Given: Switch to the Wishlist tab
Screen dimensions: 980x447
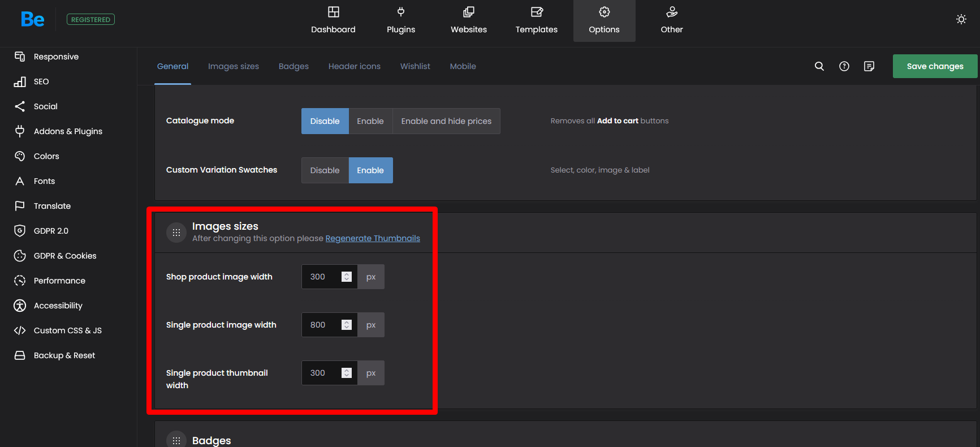Looking at the screenshot, I should coord(415,66).
